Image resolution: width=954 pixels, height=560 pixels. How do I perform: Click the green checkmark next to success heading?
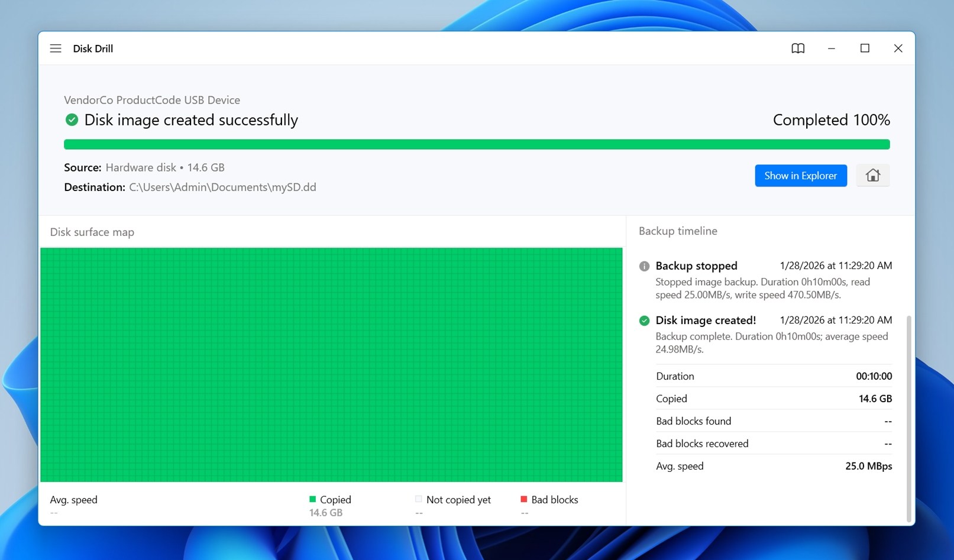[71, 119]
